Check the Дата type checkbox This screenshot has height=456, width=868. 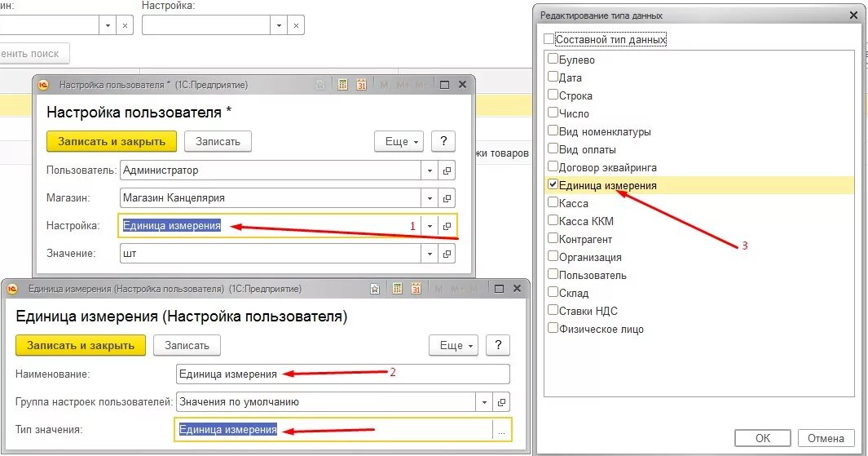click(x=553, y=77)
